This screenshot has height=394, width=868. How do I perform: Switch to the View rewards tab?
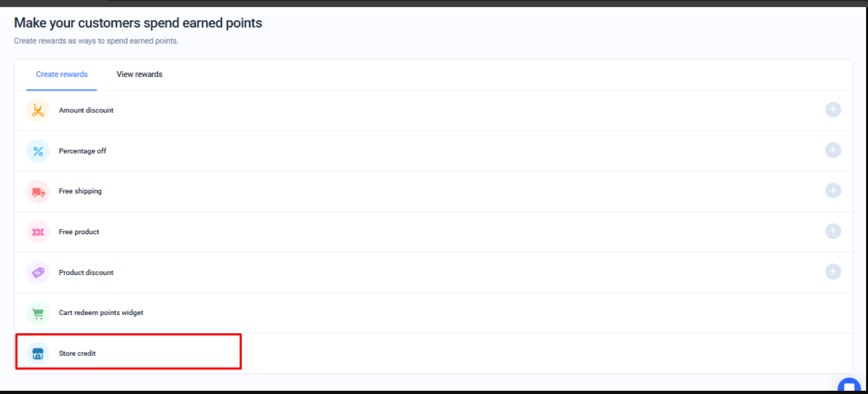139,74
